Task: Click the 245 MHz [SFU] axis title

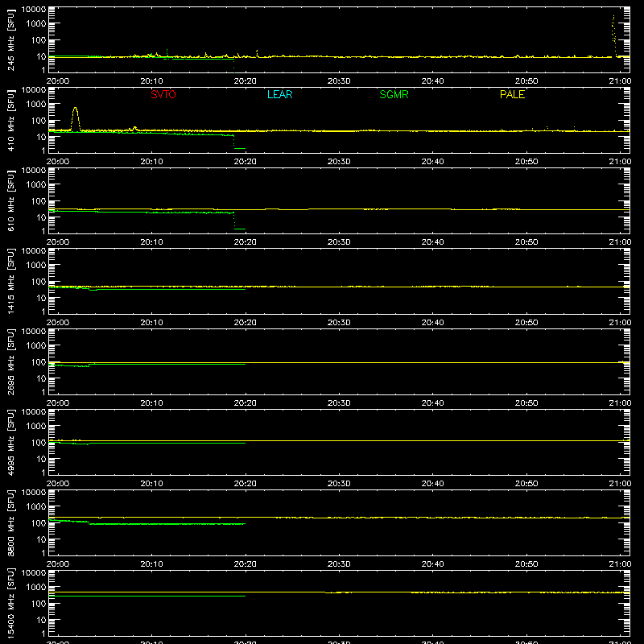Action: 10,40
